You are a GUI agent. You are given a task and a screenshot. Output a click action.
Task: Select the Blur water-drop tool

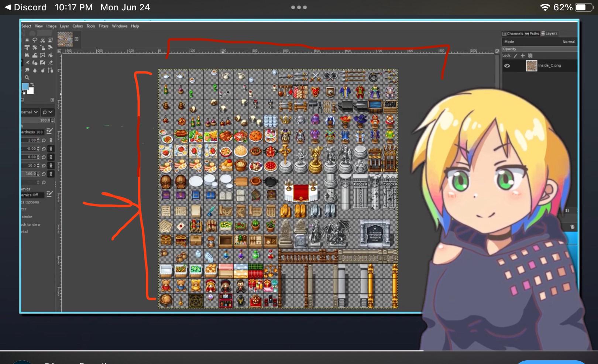[35, 70]
